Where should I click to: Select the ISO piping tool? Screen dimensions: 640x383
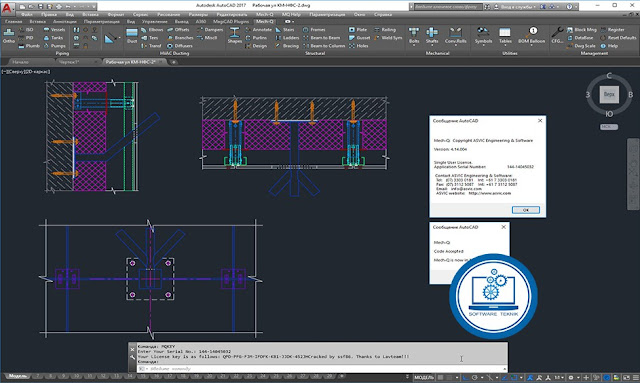(26, 30)
